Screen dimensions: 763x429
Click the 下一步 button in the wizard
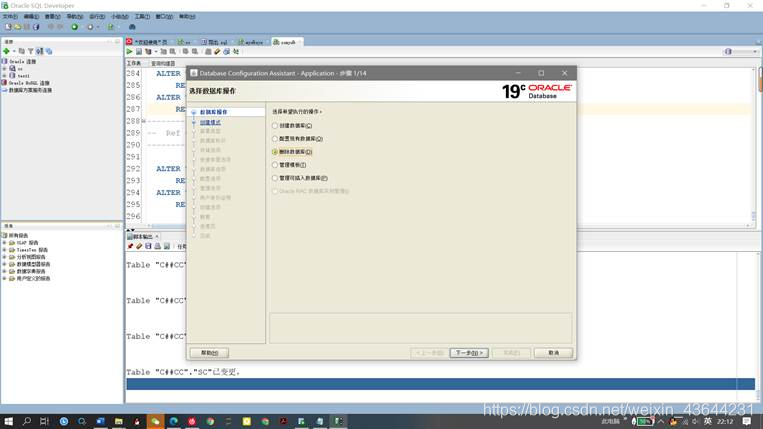pos(469,353)
